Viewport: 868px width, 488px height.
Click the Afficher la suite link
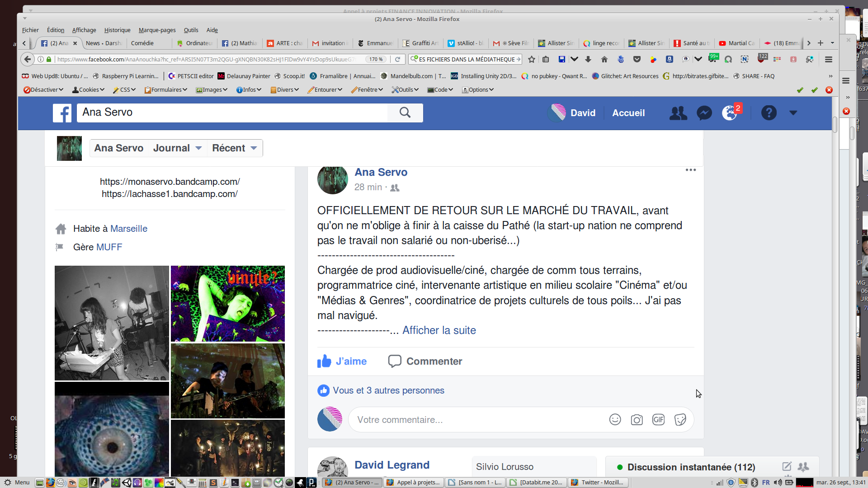[x=439, y=330]
